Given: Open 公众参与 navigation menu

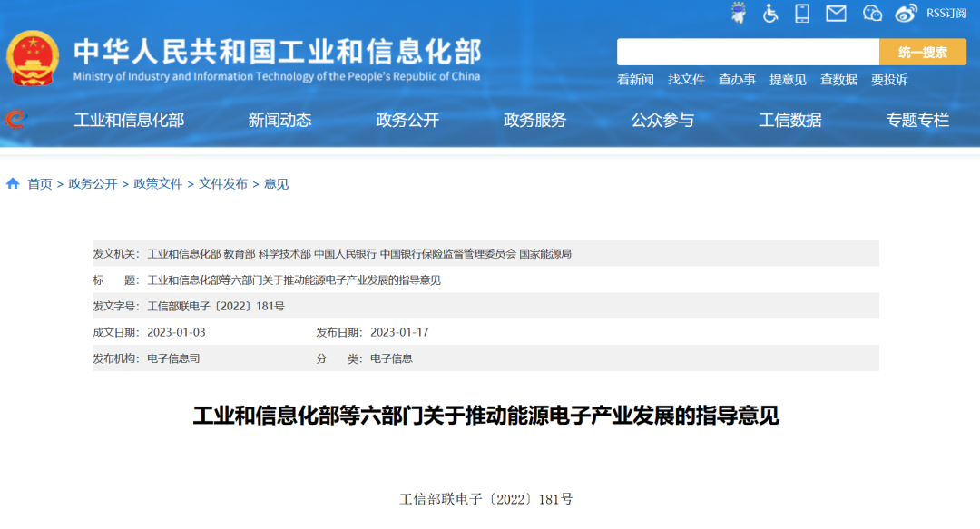Looking at the screenshot, I should (x=662, y=120).
